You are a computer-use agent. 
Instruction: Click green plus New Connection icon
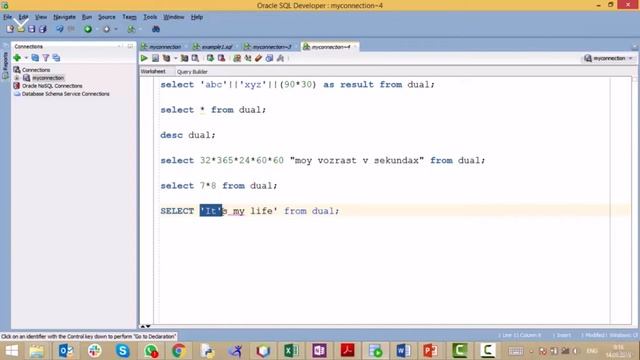coord(17,58)
